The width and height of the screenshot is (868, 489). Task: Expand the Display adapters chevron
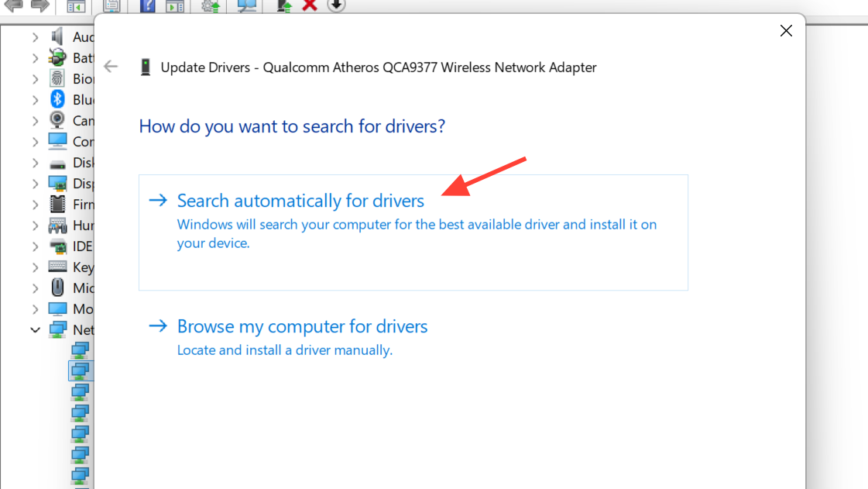(35, 184)
